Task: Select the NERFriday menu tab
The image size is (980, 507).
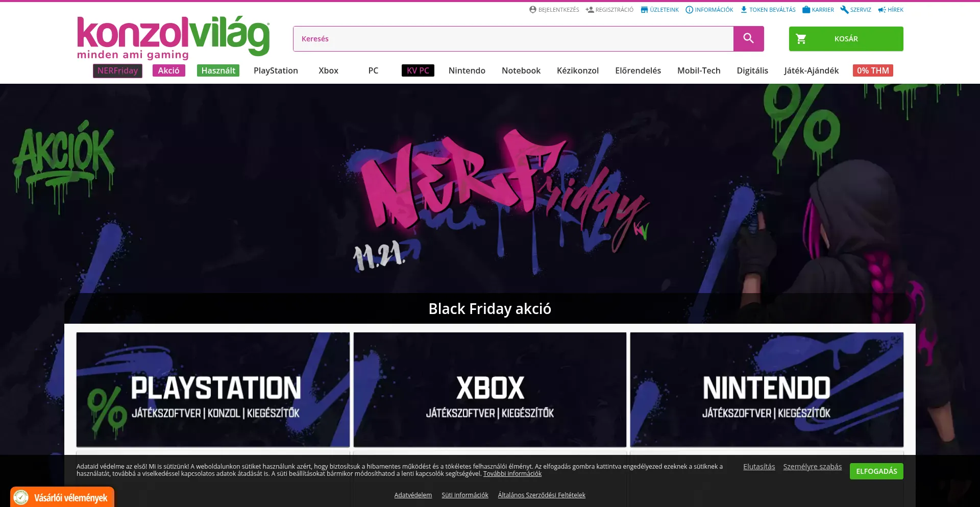Action: [x=117, y=70]
